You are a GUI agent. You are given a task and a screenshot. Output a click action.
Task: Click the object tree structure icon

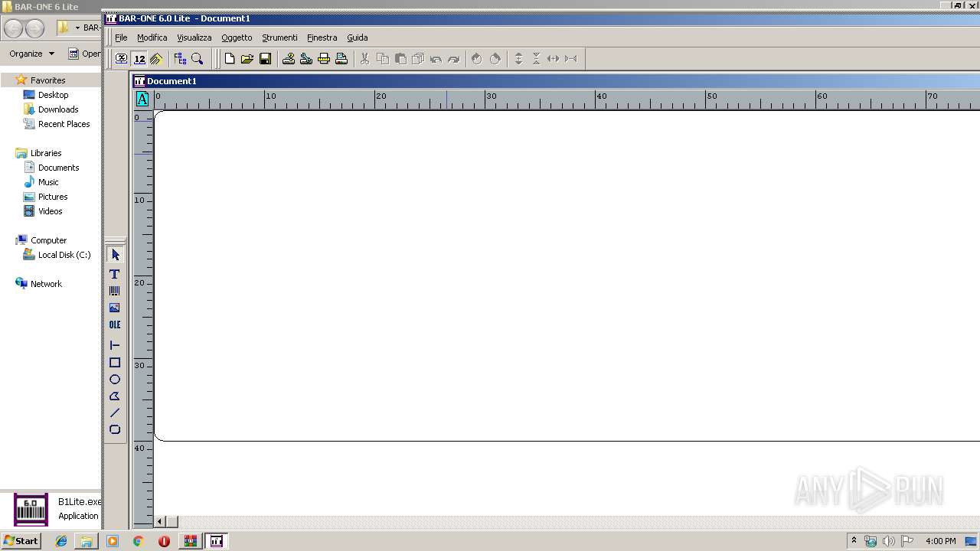pyautogui.click(x=180, y=59)
